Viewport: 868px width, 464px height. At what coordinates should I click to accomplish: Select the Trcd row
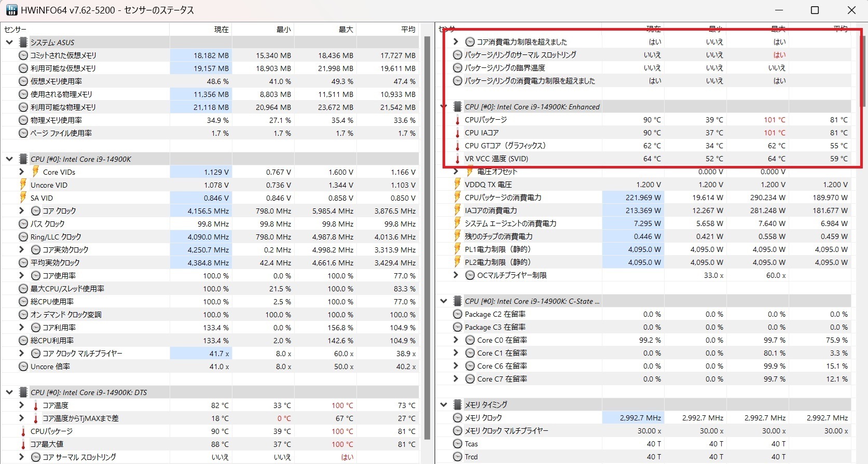(644, 456)
